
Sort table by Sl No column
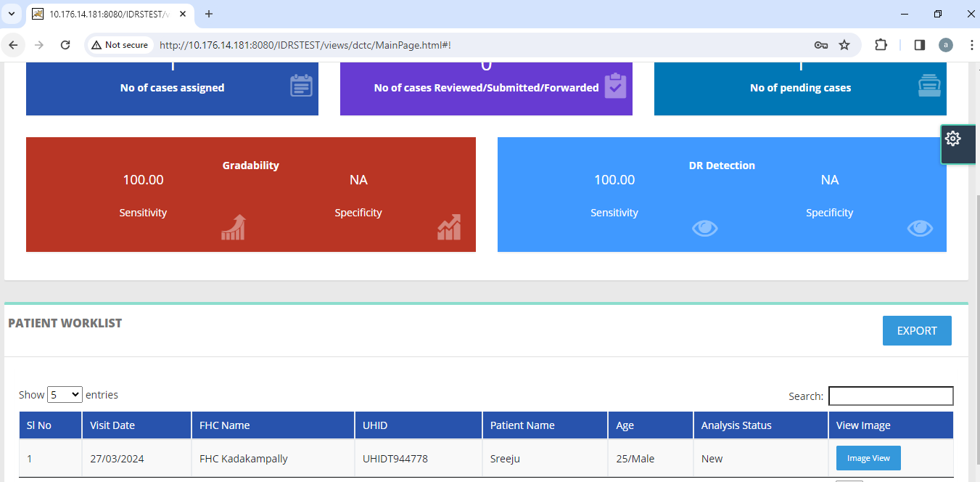click(50, 425)
